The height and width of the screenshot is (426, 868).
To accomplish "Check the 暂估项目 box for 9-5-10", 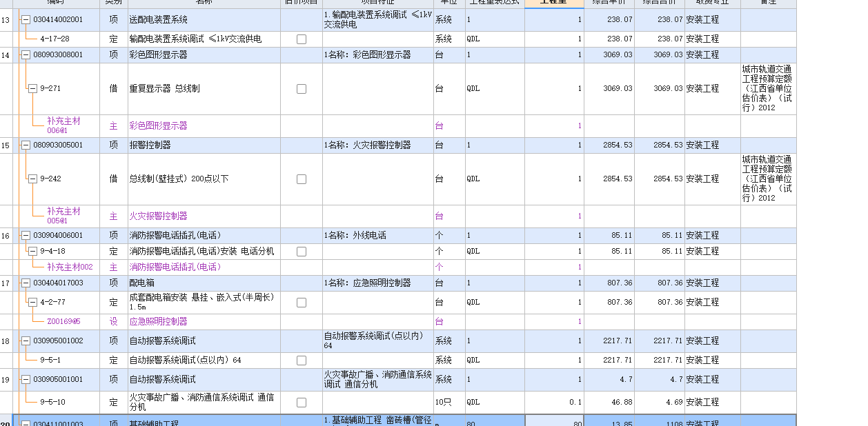I will (301, 402).
